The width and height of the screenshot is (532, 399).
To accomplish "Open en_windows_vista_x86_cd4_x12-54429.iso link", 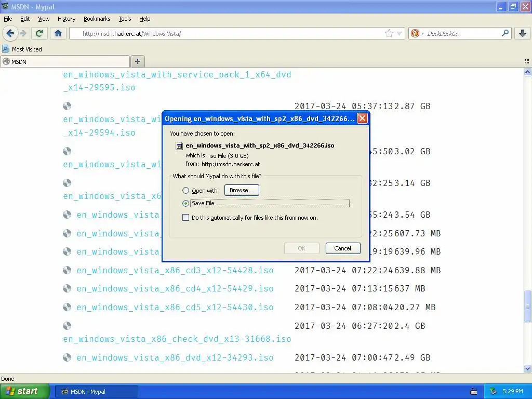I will (175, 289).
